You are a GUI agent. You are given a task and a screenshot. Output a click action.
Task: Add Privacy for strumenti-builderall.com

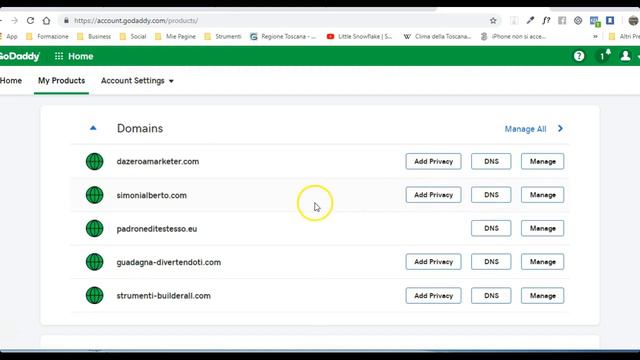tap(433, 296)
